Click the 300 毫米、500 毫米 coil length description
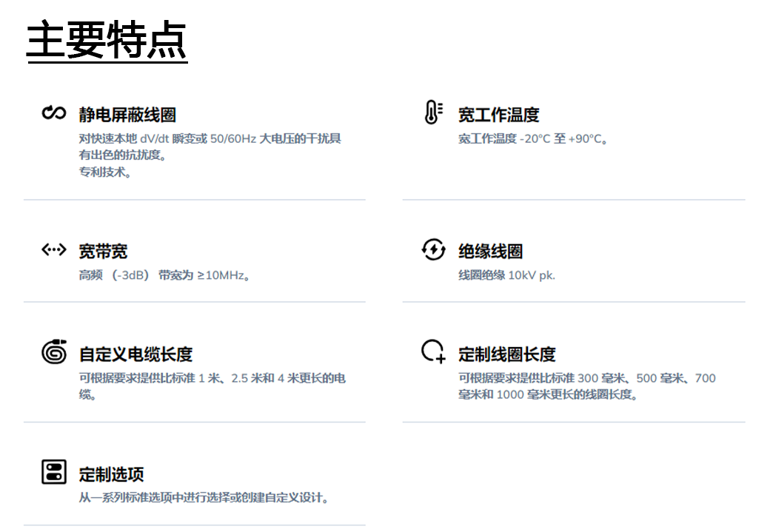The image size is (776, 532). (x=587, y=386)
